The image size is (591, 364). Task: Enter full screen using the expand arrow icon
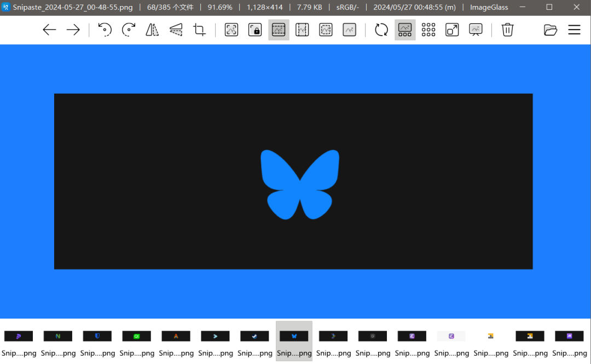click(x=452, y=30)
